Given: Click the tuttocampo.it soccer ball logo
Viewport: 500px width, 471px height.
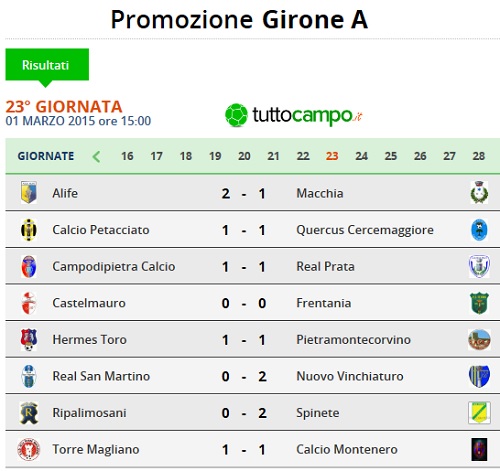Looking at the screenshot, I should tap(237, 115).
